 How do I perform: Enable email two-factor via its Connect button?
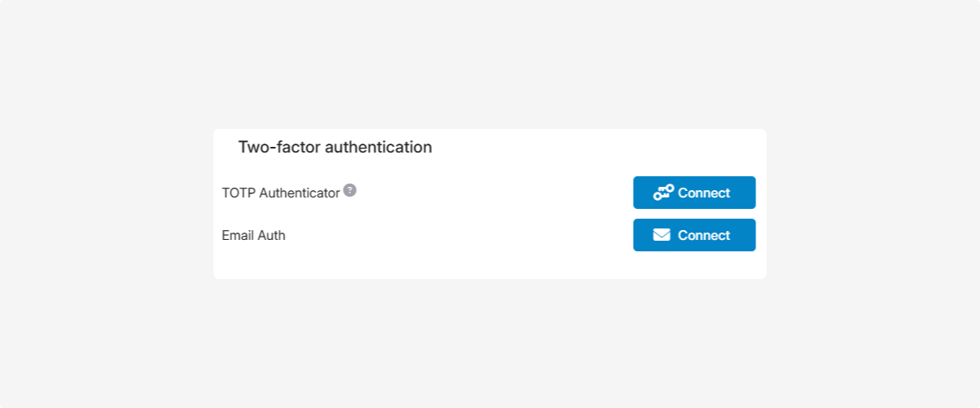point(694,235)
